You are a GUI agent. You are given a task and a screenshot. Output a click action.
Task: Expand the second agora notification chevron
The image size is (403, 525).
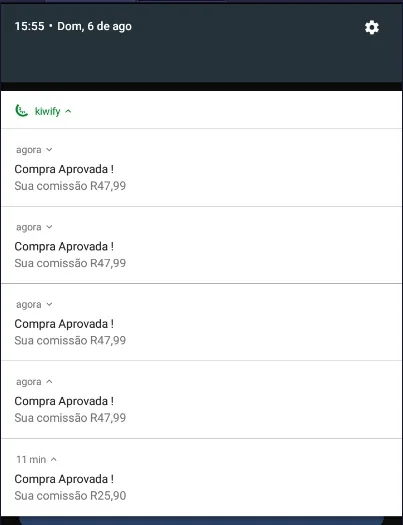click(49, 227)
